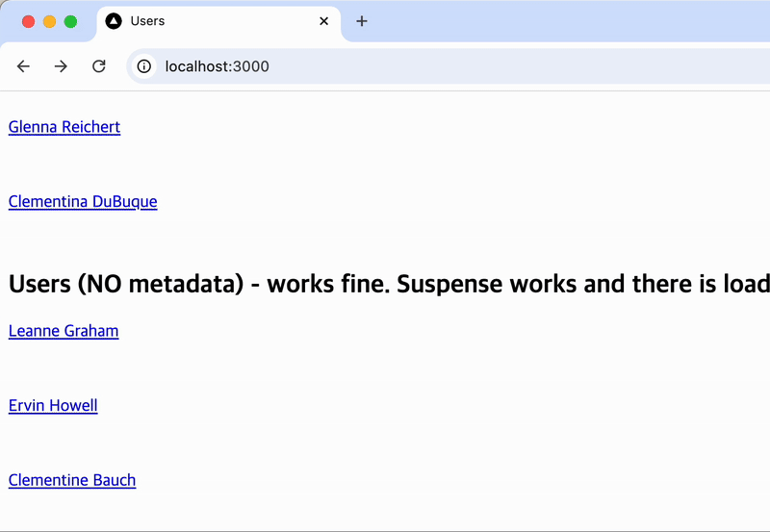This screenshot has width=770, height=532.
Task: Open a new tab with plus icon
Action: coord(362,21)
